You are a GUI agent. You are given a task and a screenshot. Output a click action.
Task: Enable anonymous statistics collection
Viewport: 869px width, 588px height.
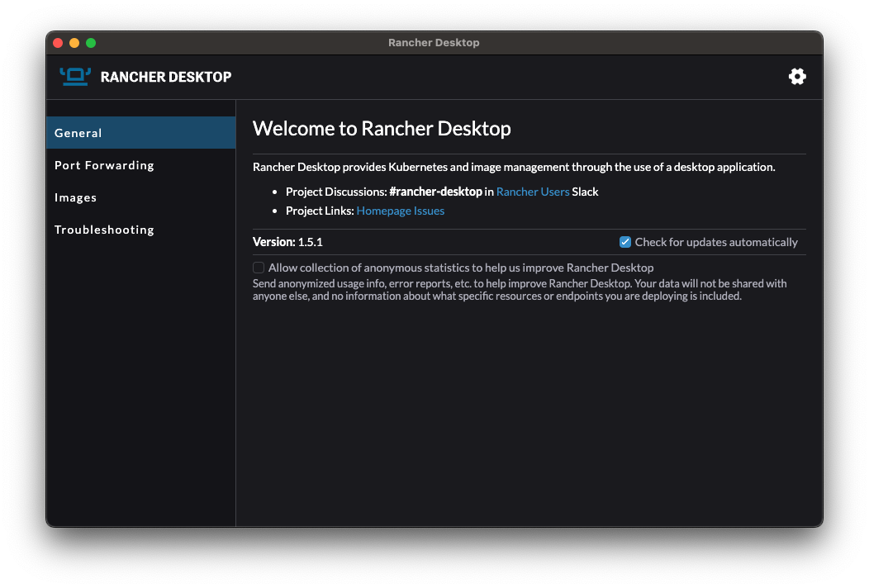(x=259, y=268)
